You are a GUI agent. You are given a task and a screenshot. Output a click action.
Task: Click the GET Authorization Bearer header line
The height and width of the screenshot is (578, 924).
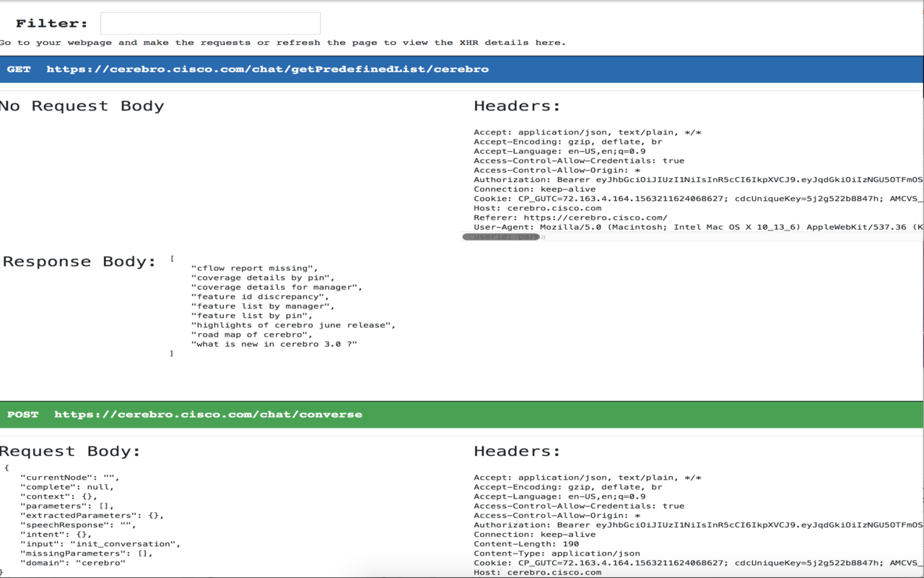(x=698, y=179)
